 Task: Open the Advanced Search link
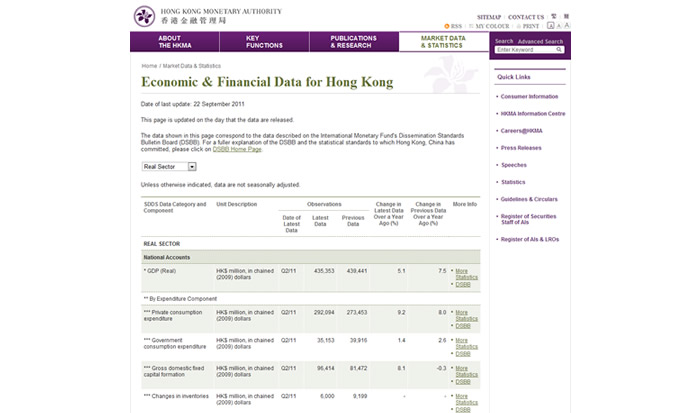[x=540, y=41]
